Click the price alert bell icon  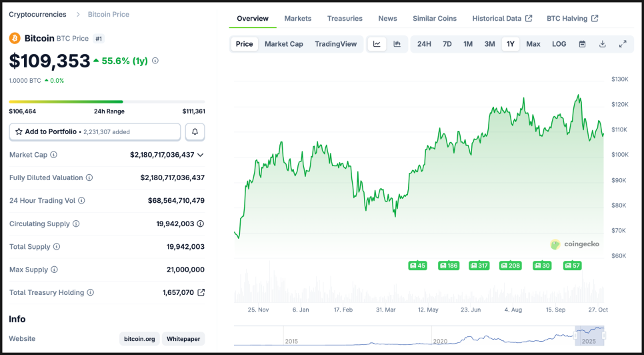195,131
